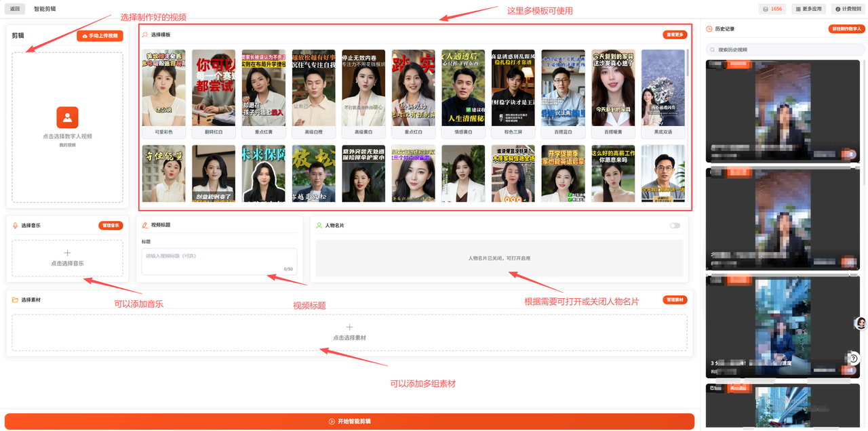Click 手动上传视频 upload button
This screenshot has width=868, height=431.
(100, 35)
